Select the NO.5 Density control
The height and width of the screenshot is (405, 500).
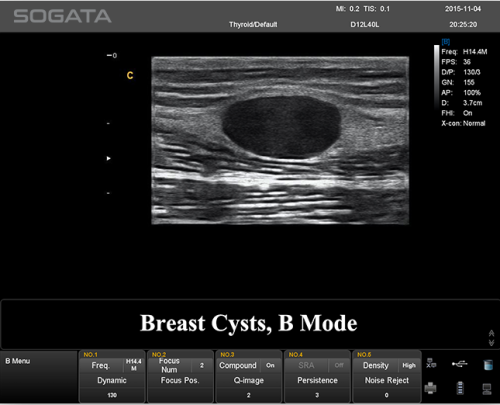point(376,365)
